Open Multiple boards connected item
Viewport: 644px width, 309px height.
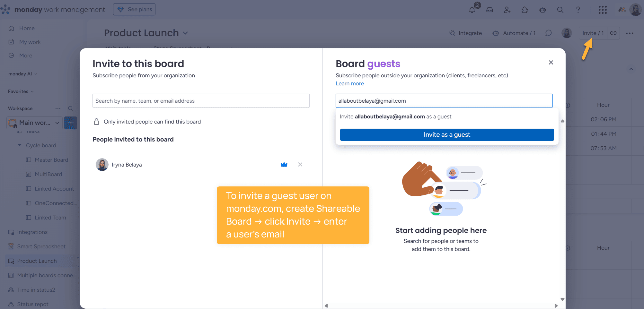click(x=47, y=275)
